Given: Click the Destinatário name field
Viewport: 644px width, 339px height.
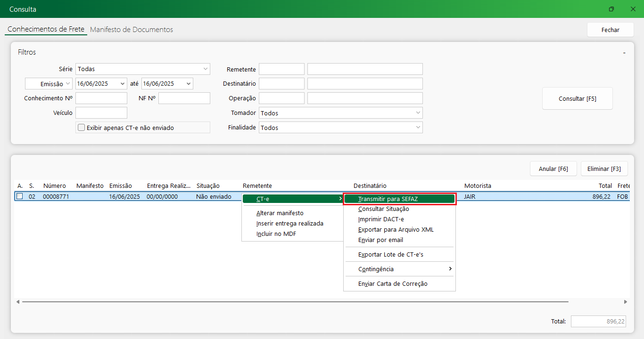Looking at the screenshot, I should [365, 84].
